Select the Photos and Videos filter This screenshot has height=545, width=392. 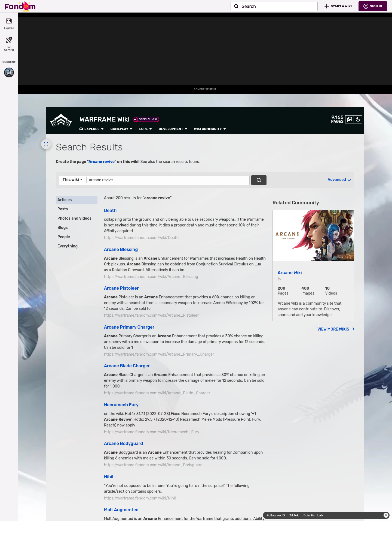click(76, 218)
